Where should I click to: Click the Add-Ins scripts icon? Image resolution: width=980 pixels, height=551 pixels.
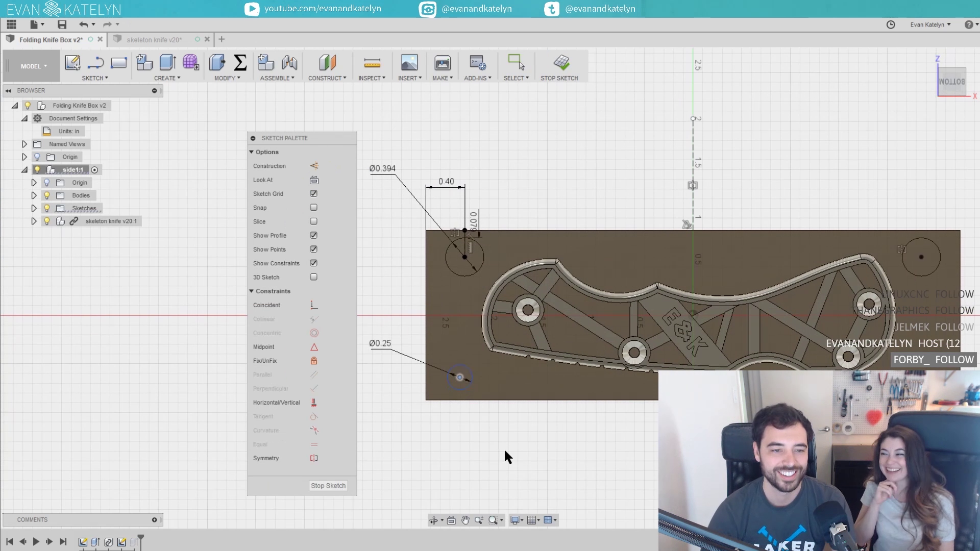pyautogui.click(x=478, y=63)
